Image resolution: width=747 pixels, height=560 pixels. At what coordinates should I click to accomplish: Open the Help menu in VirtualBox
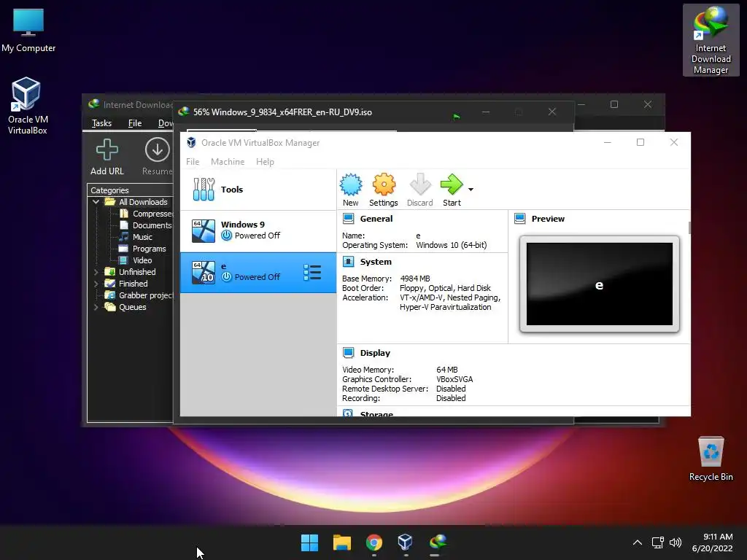(x=265, y=162)
